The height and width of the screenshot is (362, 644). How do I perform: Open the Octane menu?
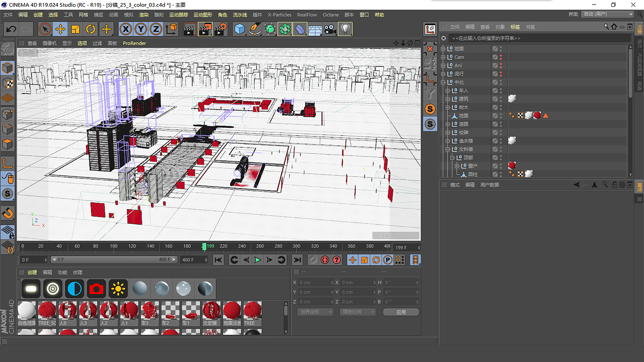pyautogui.click(x=331, y=15)
